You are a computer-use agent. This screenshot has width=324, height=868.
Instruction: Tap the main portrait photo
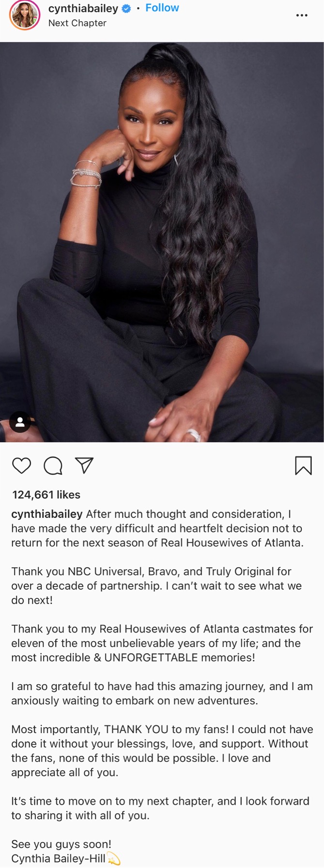(x=162, y=242)
